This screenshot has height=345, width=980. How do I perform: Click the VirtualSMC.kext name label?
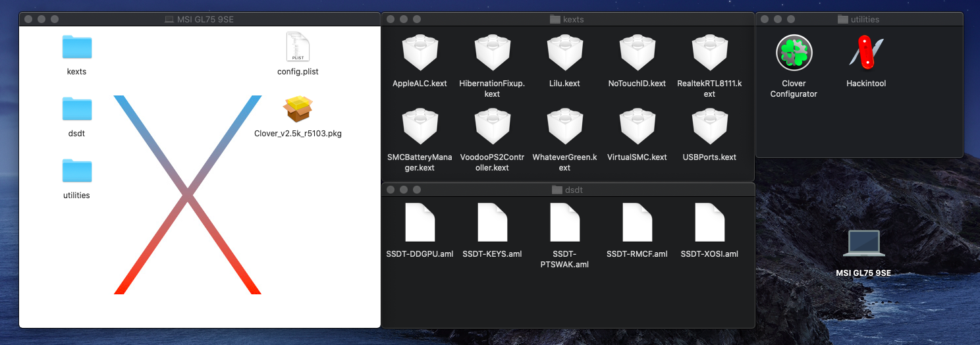coord(637,157)
